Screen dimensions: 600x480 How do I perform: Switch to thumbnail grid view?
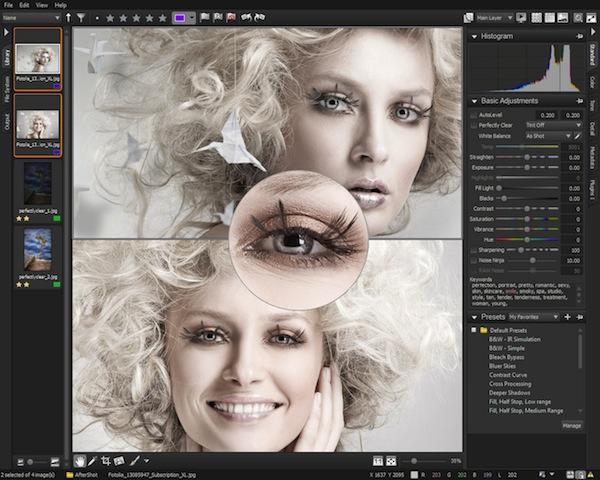point(536,18)
